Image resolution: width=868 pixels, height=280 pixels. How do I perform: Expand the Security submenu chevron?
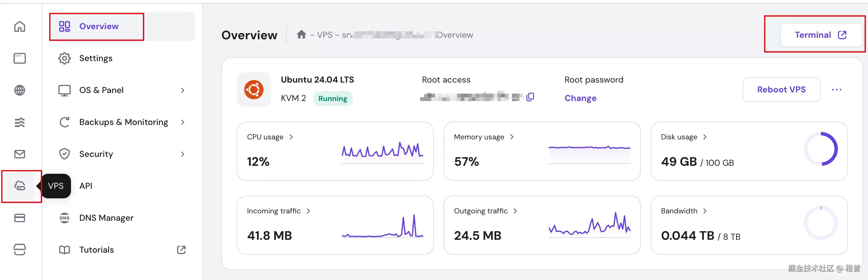coord(183,154)
